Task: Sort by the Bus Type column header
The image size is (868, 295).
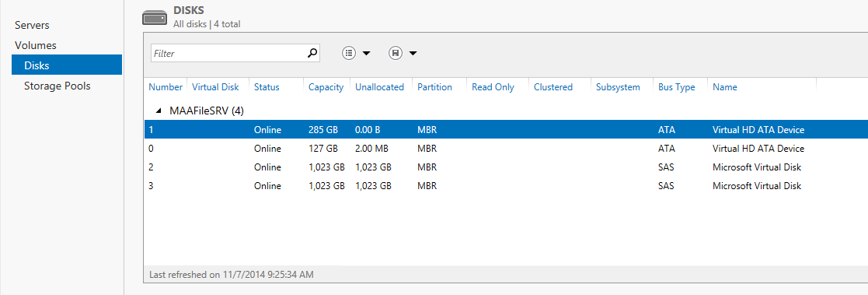Action: (x=677, y=87)
